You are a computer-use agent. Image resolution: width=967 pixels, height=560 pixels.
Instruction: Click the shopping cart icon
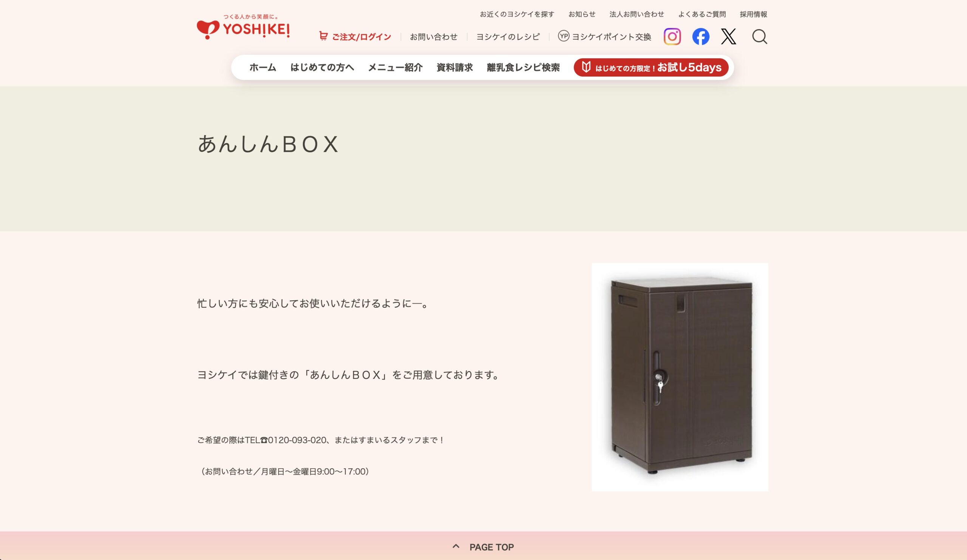[323, 36]
